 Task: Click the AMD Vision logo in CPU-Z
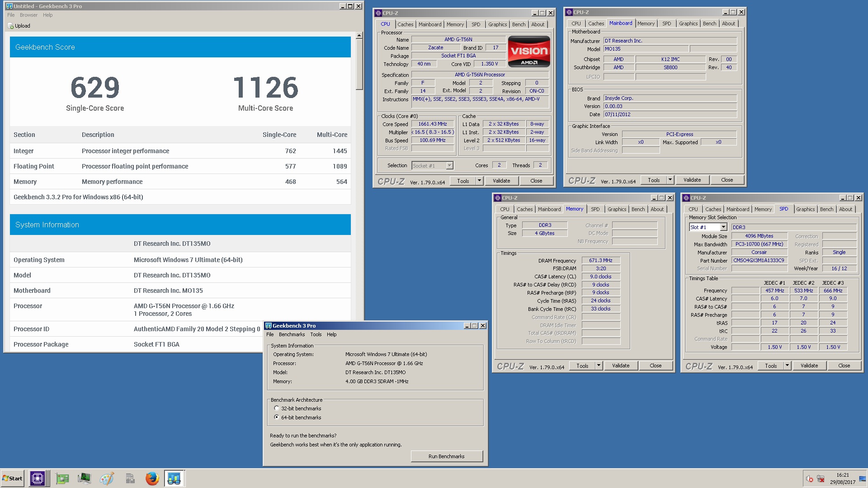point(529,52)
